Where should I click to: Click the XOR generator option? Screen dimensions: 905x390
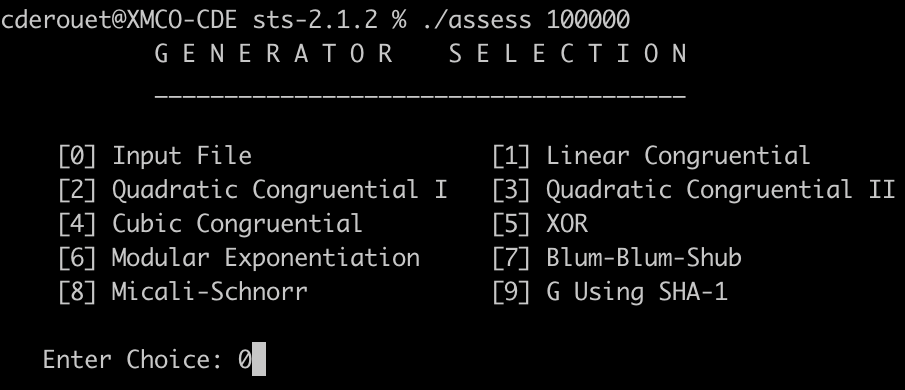pos(567,224)
